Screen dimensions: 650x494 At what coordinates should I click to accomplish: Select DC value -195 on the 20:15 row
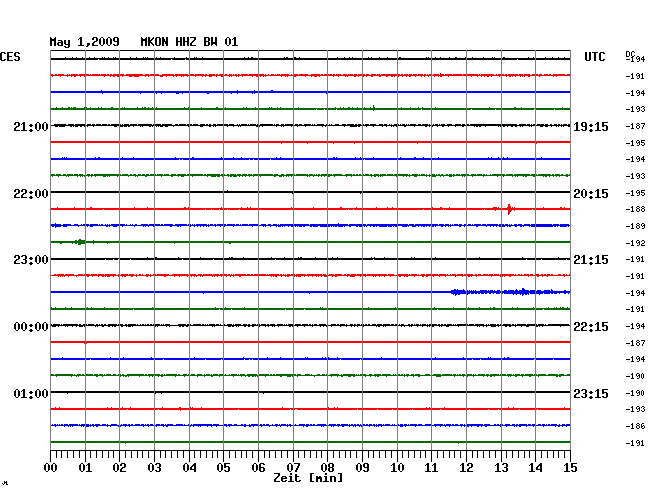click(635, 193)
